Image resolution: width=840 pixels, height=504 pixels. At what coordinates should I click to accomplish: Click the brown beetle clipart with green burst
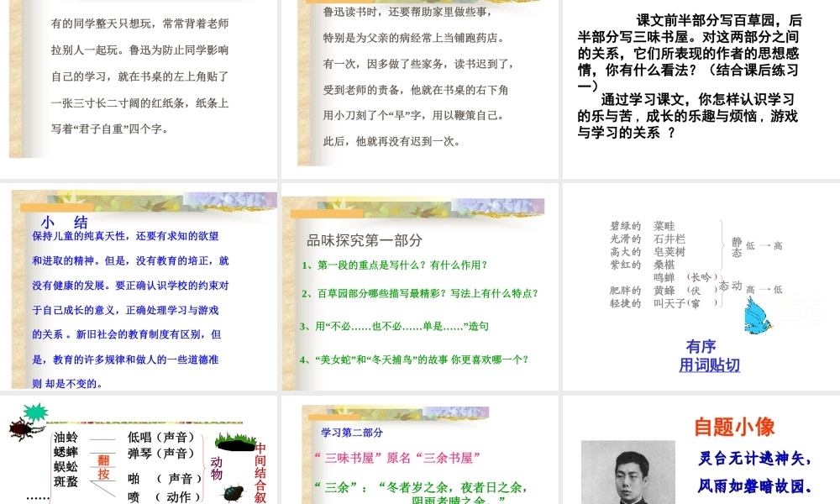pyautogui.click(x=28, y=422)
